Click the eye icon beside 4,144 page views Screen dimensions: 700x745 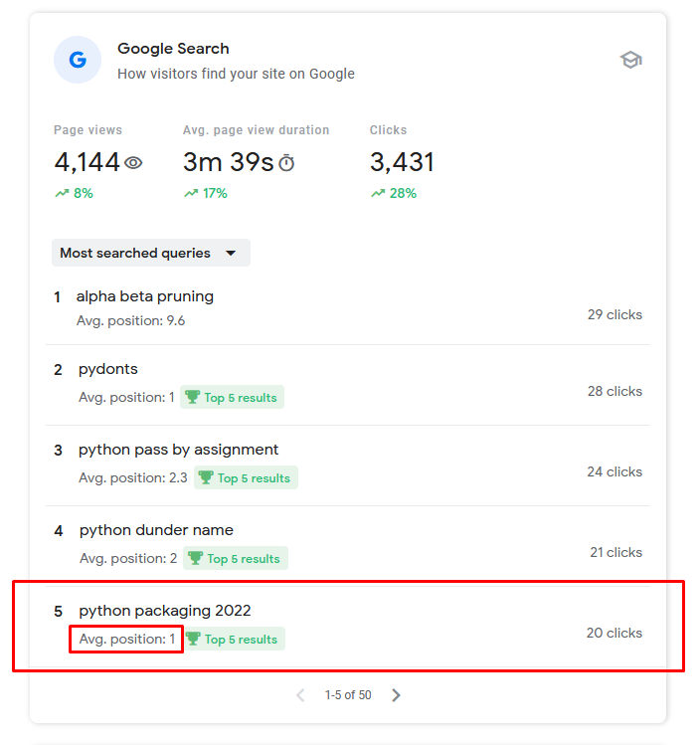133,163
